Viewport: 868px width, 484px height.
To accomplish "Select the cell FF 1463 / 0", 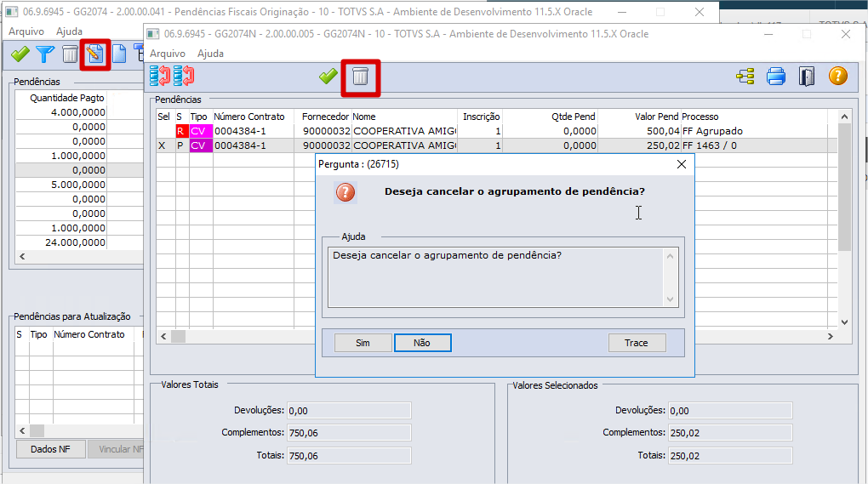I will click(710, 145).
